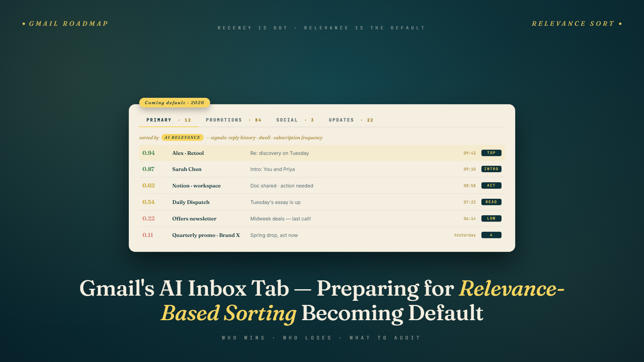Click subject Tuesday's essay is up
644x362 pixels.
click(275, 202)
